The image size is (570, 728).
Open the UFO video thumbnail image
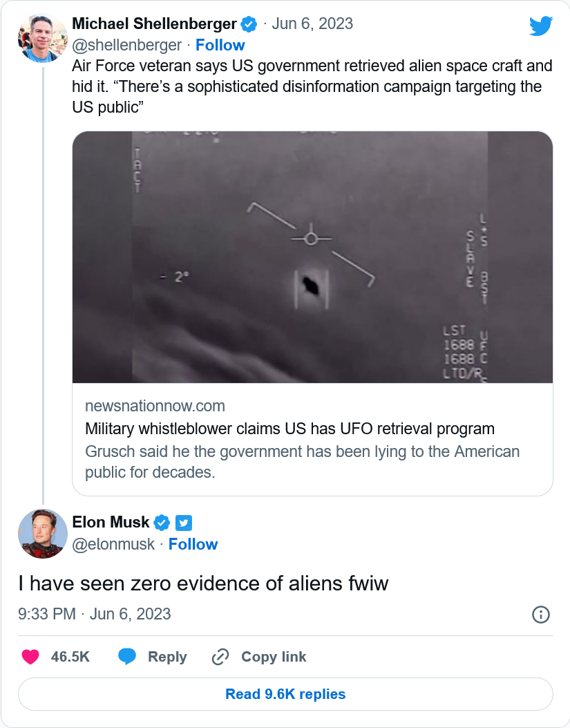coord(312,257)
